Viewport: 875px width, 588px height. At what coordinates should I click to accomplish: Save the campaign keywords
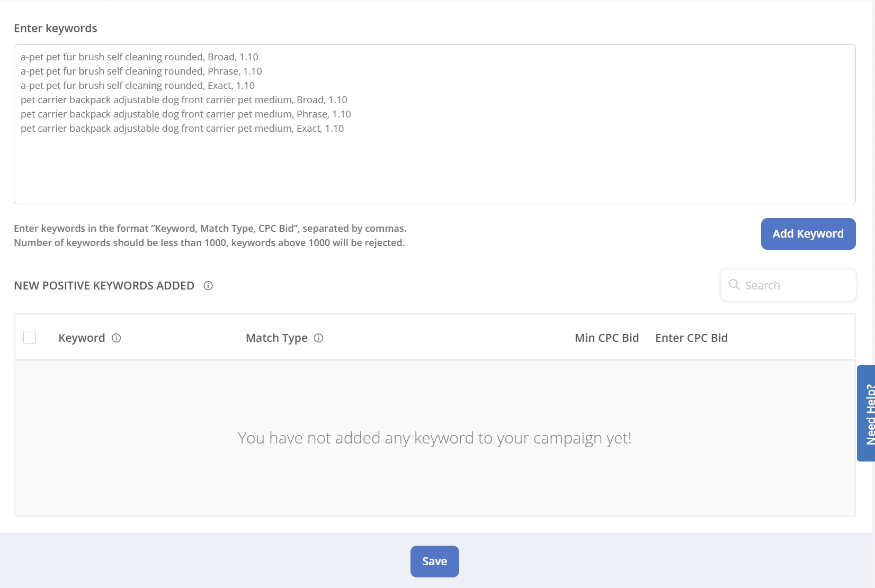click(434, 562)
